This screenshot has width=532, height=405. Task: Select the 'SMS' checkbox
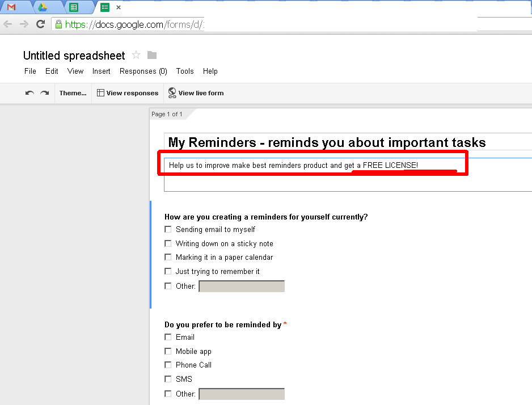coord(168,379)
